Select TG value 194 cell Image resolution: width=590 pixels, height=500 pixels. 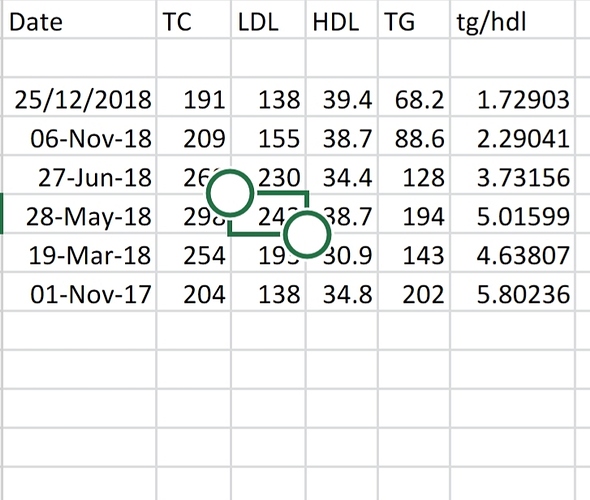[x=414, y=214]
